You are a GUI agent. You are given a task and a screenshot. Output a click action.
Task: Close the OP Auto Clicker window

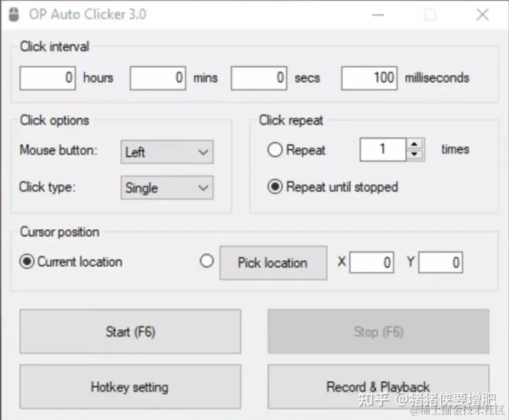click(x=482, y=15)
